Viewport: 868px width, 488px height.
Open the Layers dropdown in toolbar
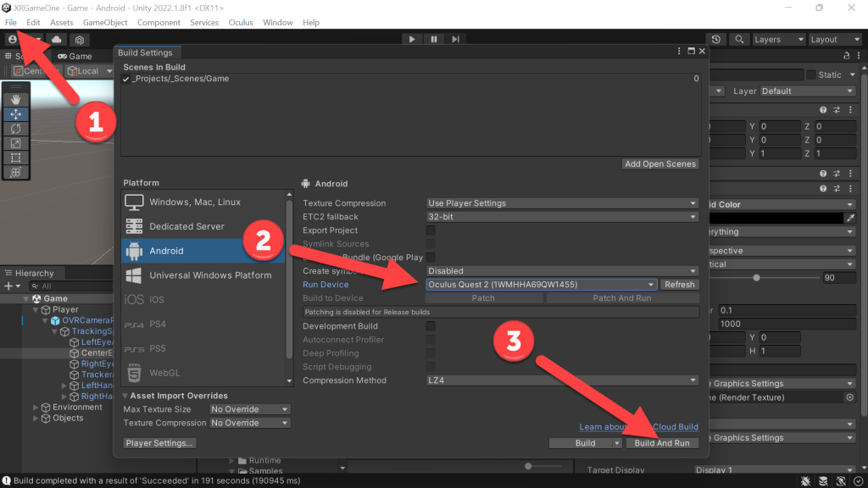(x=778, y=39)
